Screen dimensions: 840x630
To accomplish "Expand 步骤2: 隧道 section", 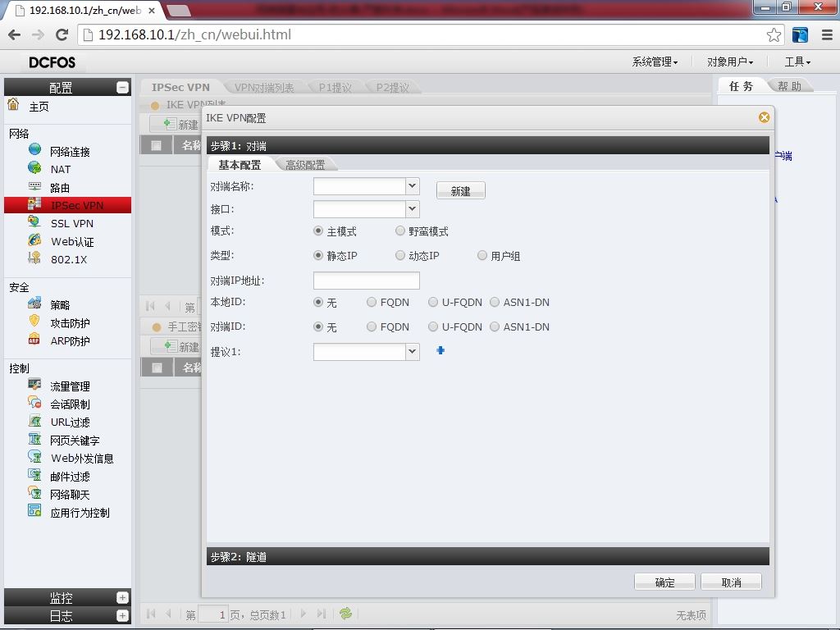I will click(x=487, y=557).
